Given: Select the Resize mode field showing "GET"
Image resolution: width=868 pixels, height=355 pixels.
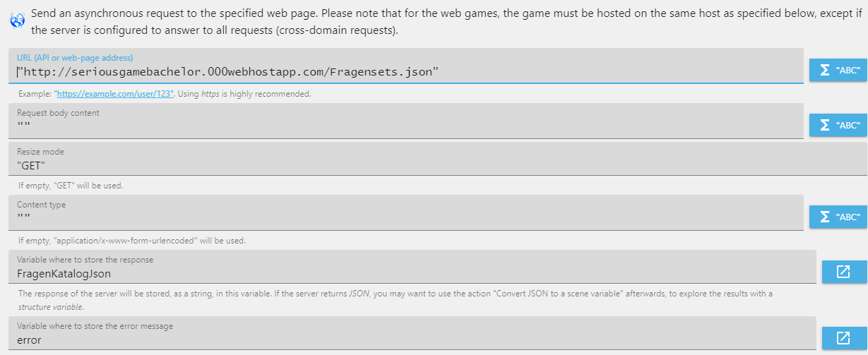Looking at the screenshot, I should coord(438,159).
